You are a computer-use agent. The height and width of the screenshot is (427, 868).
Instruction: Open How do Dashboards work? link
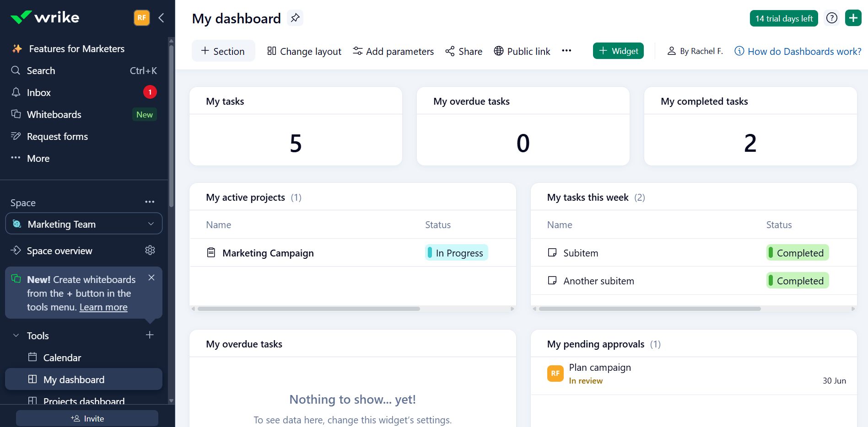coord(798,51)
